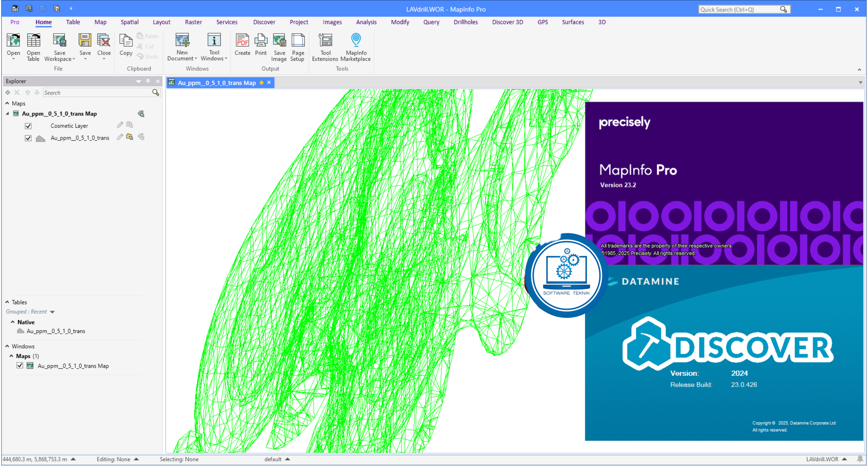This screenshot has height=467, width=868.
Task: Uncheck the Cosmetic Layer visibility checkbox
Action: [x=28, y=126]
